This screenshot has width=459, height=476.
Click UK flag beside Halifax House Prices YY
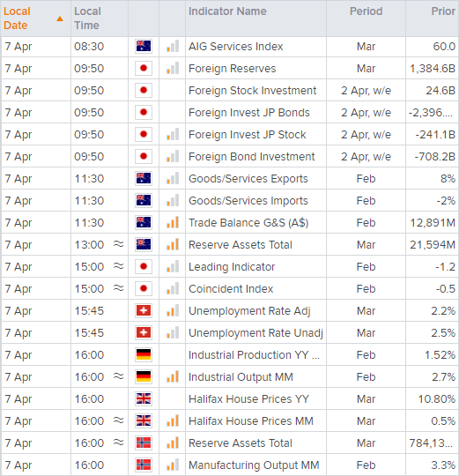144,398
